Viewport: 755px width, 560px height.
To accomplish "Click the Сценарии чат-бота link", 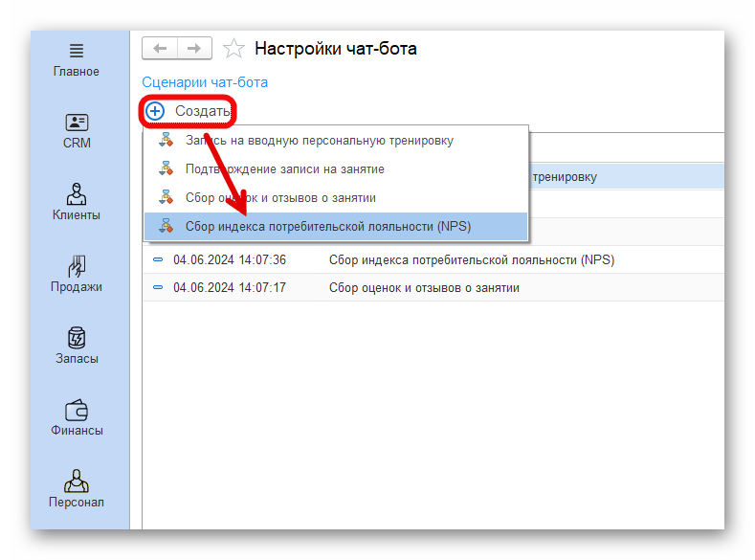I will [205, 82].
